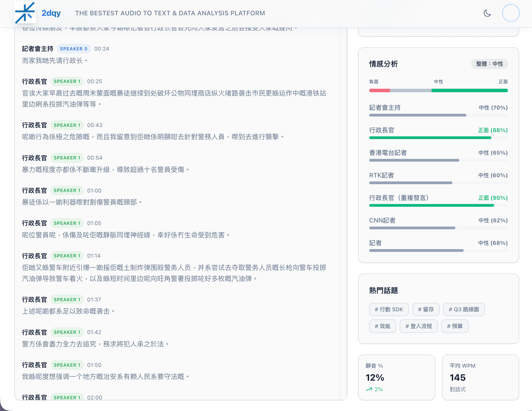Screen dimensions: 532x411
Task: Jump to timestamp 01:50
Action: tap(94, 365)
